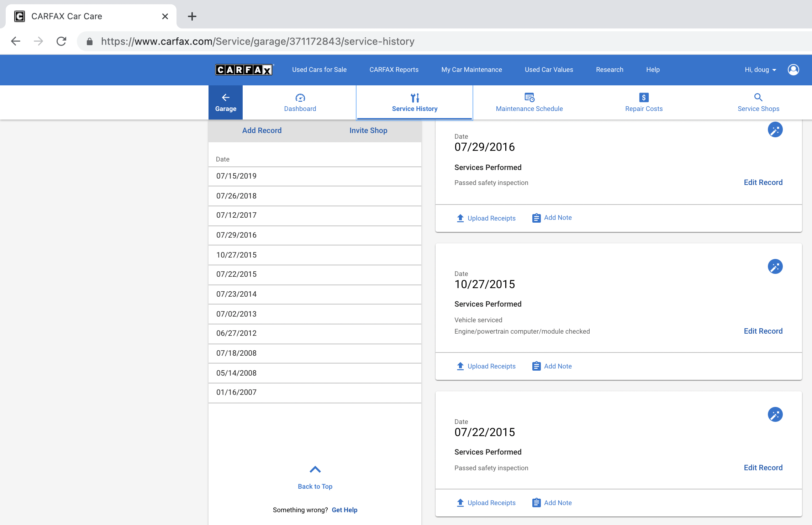Select date 10/27/2015 in the date list
Viewport: 812px width, 525px height.
[315, 255]
